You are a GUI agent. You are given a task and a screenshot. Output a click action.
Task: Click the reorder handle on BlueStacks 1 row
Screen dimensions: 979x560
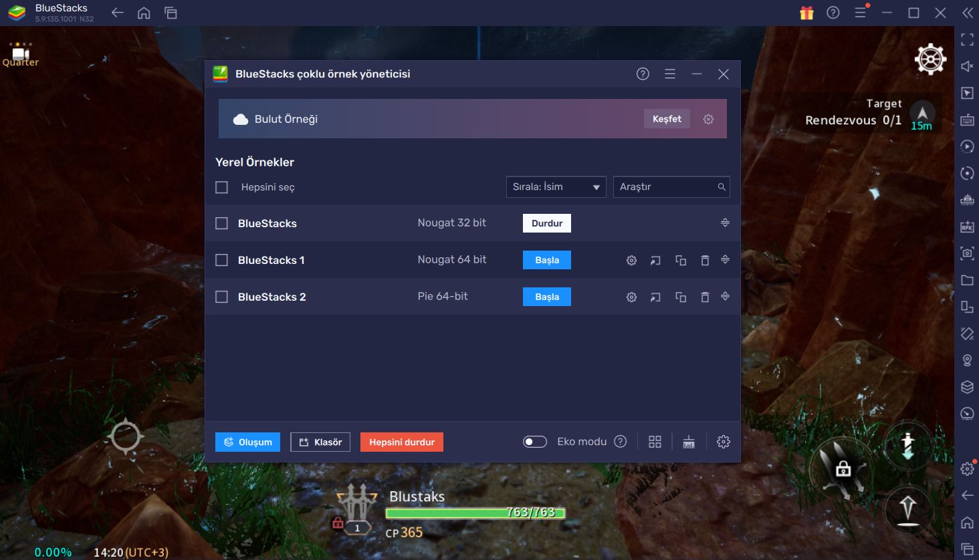pyautogui.click(x=725, y=259)
